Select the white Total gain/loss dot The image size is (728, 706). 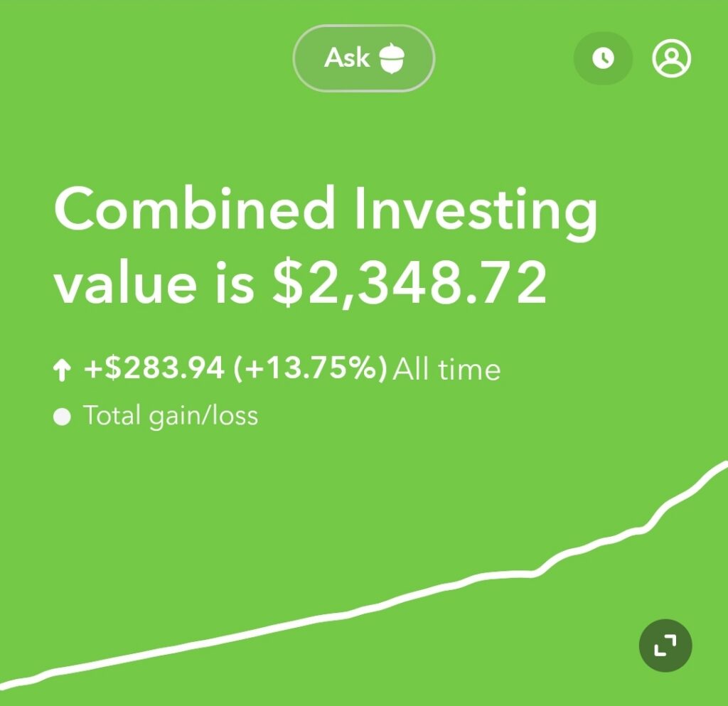coord(62,417)
